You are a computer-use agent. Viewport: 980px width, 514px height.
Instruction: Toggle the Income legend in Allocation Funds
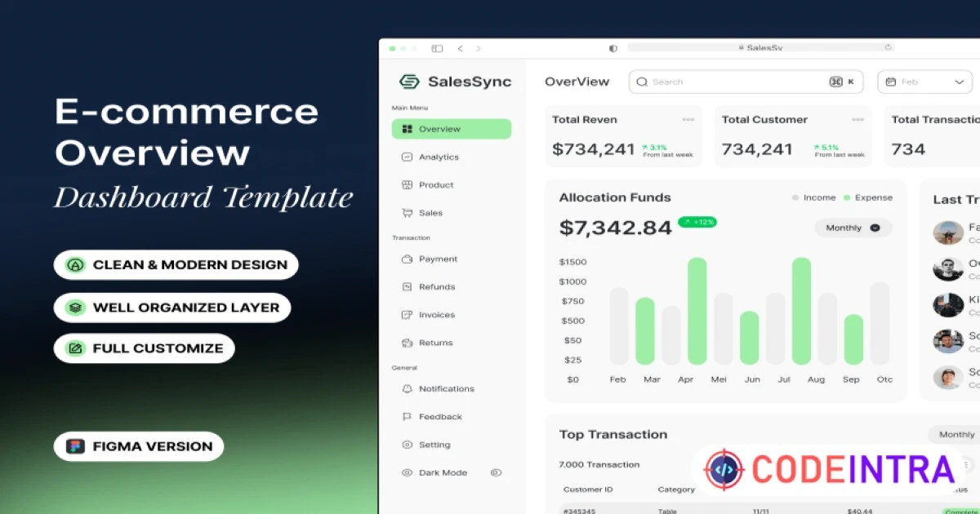click(813, 197)
